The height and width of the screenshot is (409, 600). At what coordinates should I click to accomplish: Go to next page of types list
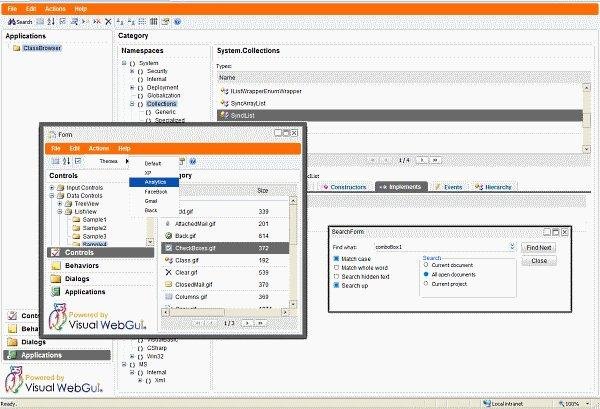(422, 160)
